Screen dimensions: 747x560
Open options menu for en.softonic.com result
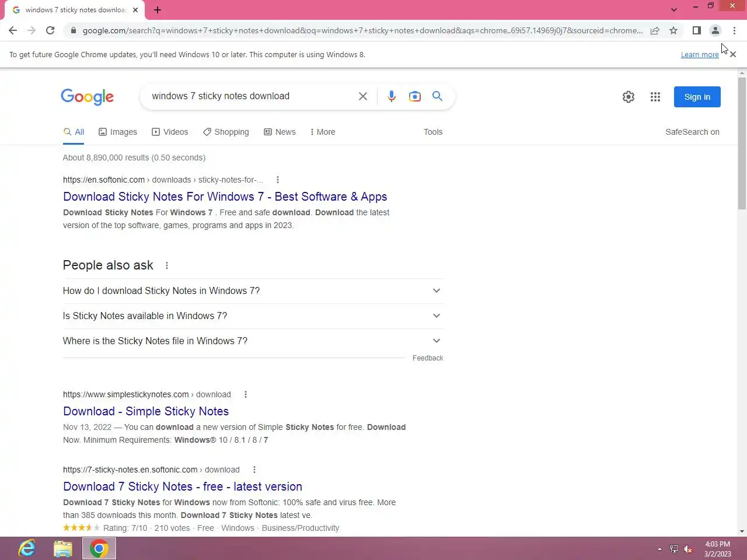coord(278,180)
